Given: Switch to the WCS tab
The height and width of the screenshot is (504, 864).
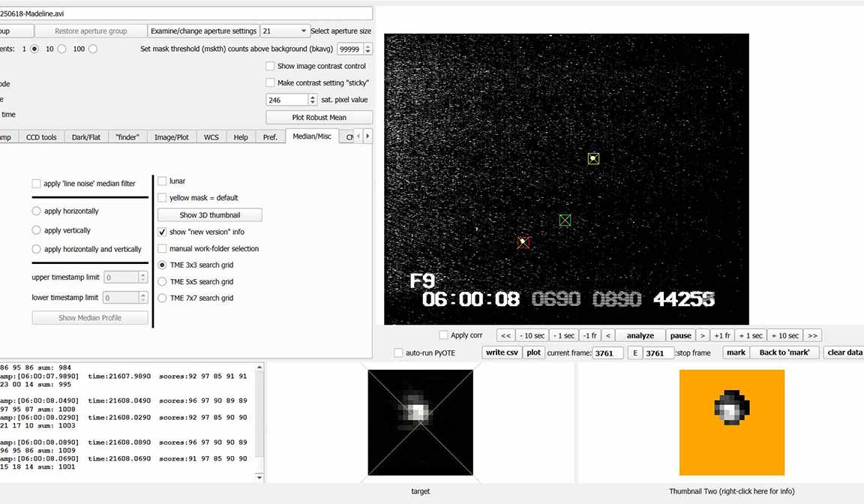Looking at the screenshot, I should click(211, 137).
